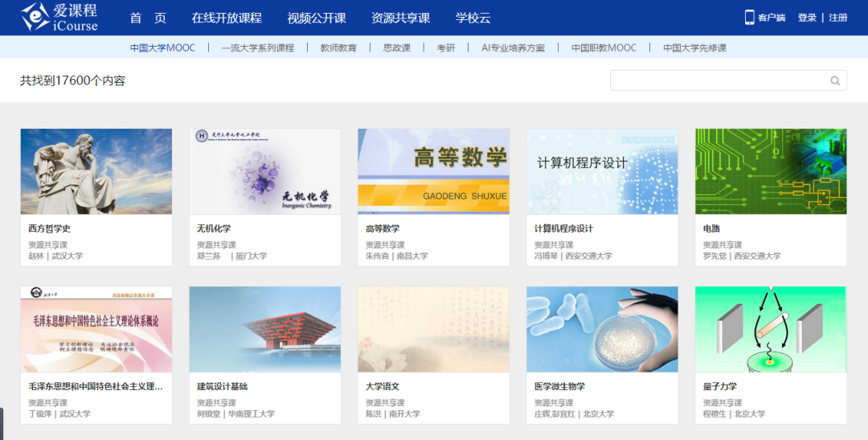Click 共找到17600个内容 result count
Image resolution: width=868 pixels, height=440 pixels.
(x=73, y=80)
